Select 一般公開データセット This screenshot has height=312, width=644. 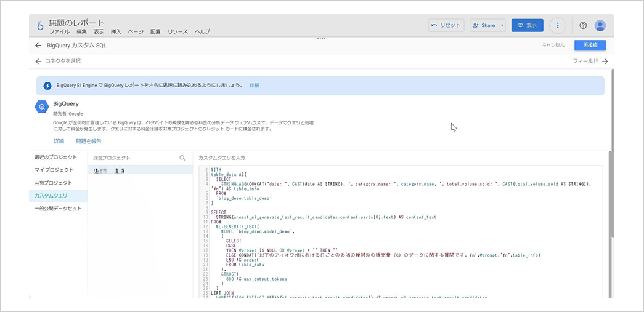pos(58,208)
